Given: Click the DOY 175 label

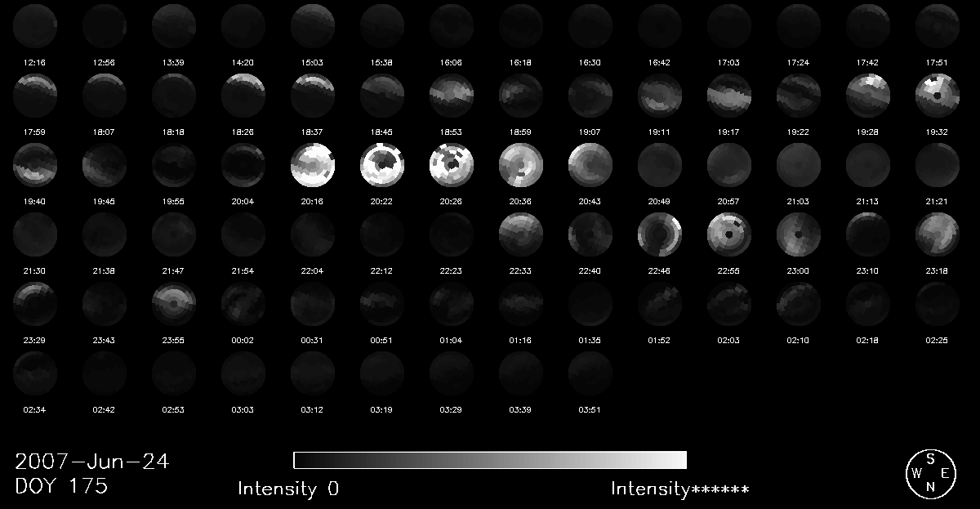Looking at the screenshot, I should click(61, 487).
